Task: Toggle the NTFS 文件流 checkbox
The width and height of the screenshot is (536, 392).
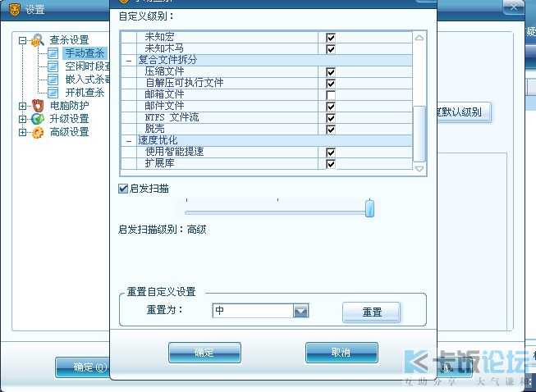Action: point(331,118)
